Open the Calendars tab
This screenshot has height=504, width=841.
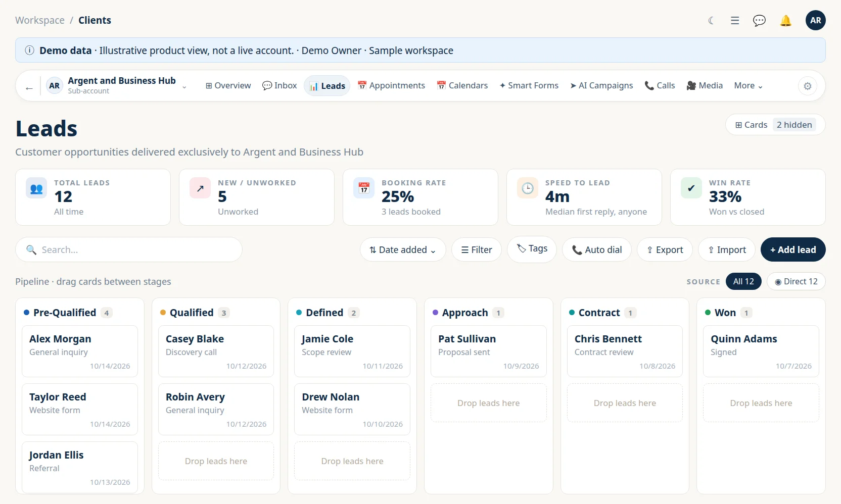[x=462, y=86]
